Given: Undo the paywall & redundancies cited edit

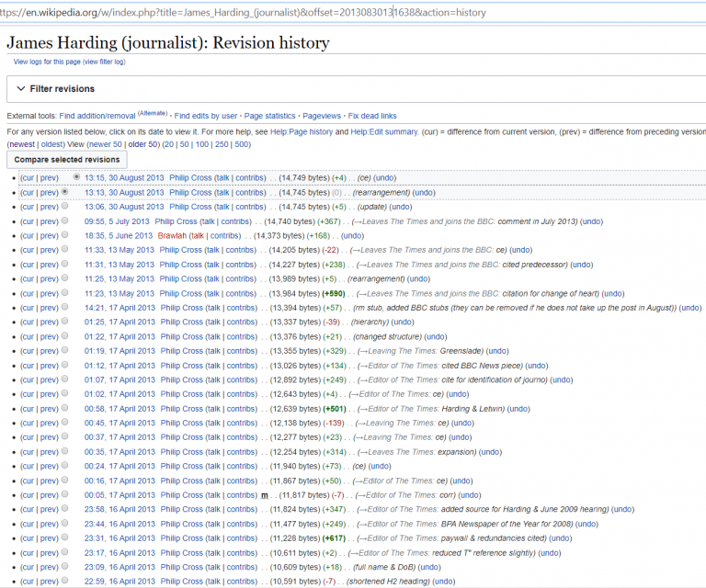Looking at the screenshot, I should point(561,538).
